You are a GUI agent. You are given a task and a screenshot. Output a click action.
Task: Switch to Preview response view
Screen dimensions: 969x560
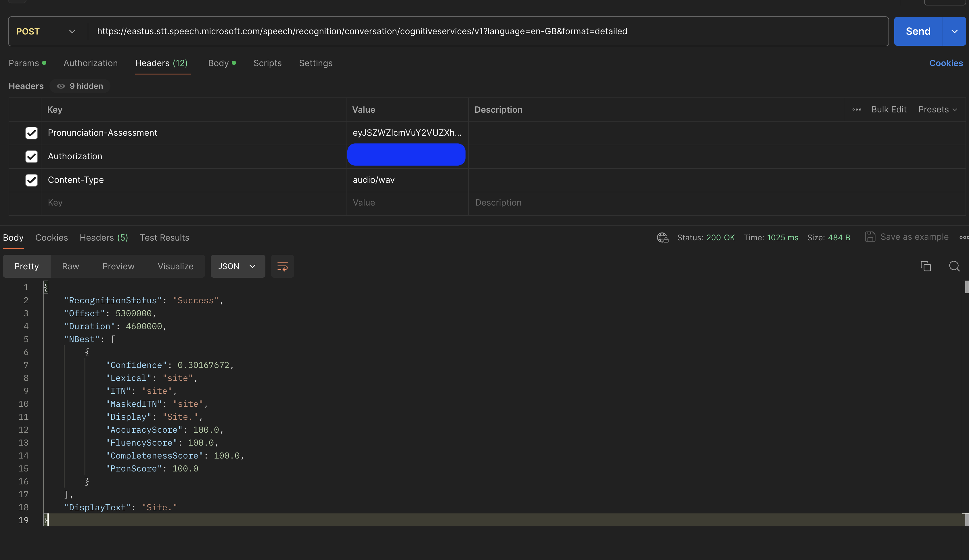click(x=118, y=266)
